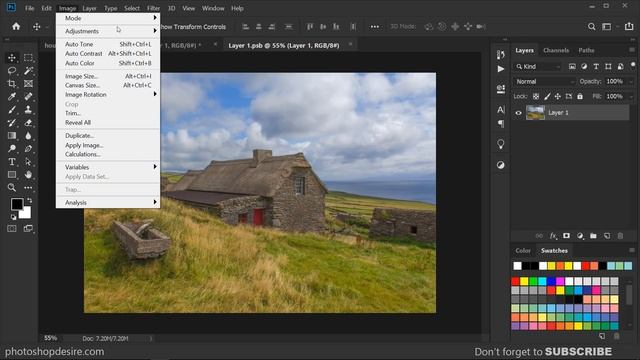Swap foreground and background colors

click(x=29, y=200)
